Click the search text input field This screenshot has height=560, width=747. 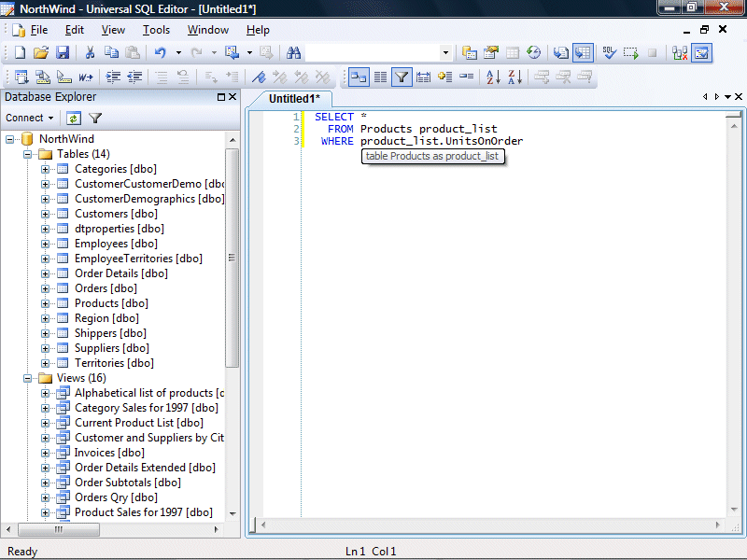373,52
